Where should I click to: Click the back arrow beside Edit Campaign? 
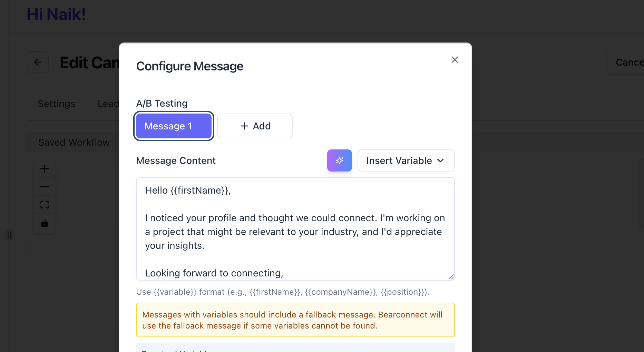(38, 62)
